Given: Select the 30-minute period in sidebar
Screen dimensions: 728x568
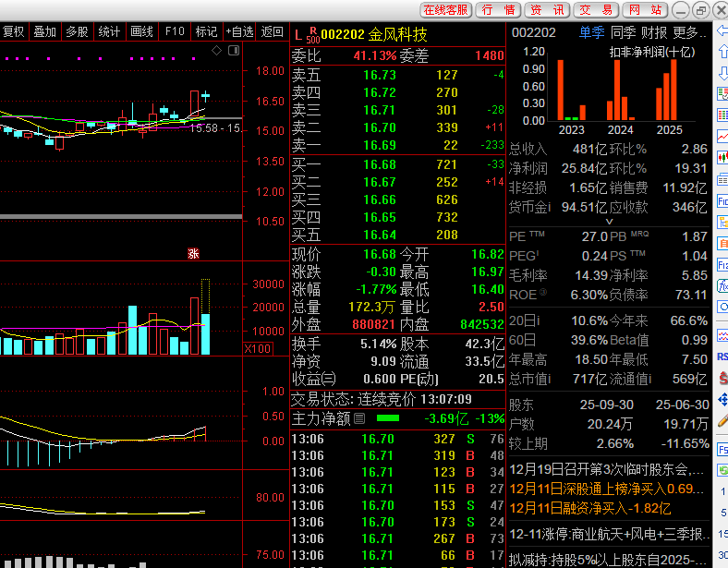Looking at the screenshot, I should click(723, 554).
